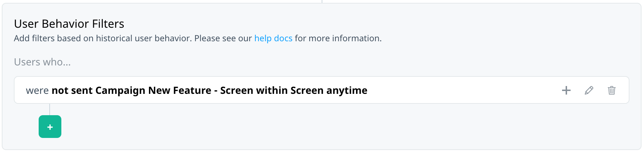The height and width of the screenshot is (155, 644).
Task: Delete the filter with the trash icon
Action: point(612,90)
